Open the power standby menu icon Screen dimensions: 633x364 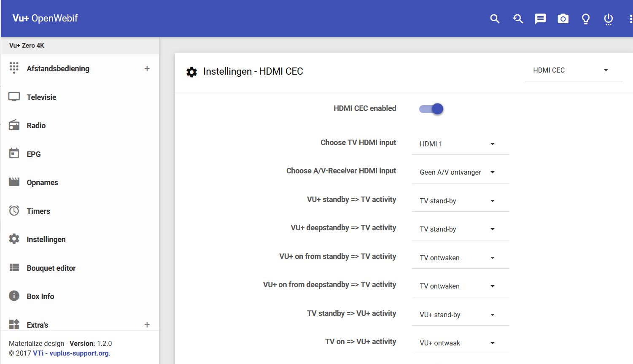(x=609, y=19)
